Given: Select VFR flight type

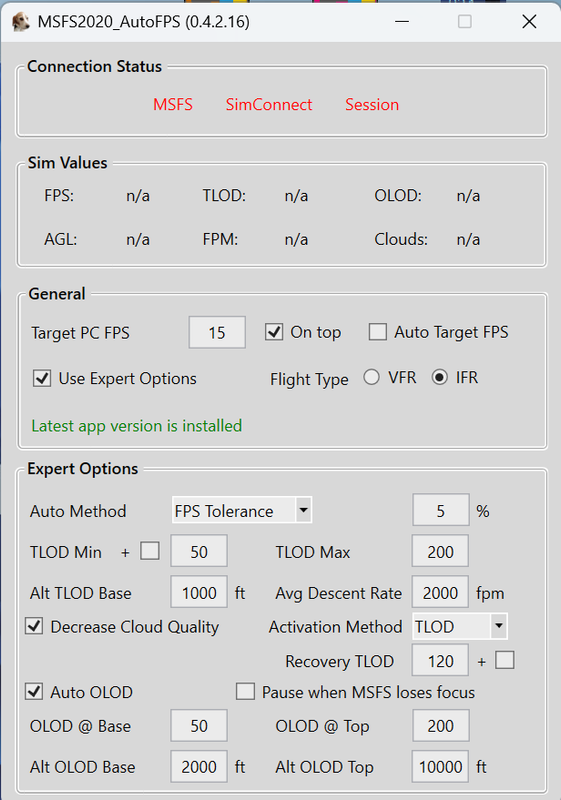Looking at the screenshot, I should tap(371, 378).
